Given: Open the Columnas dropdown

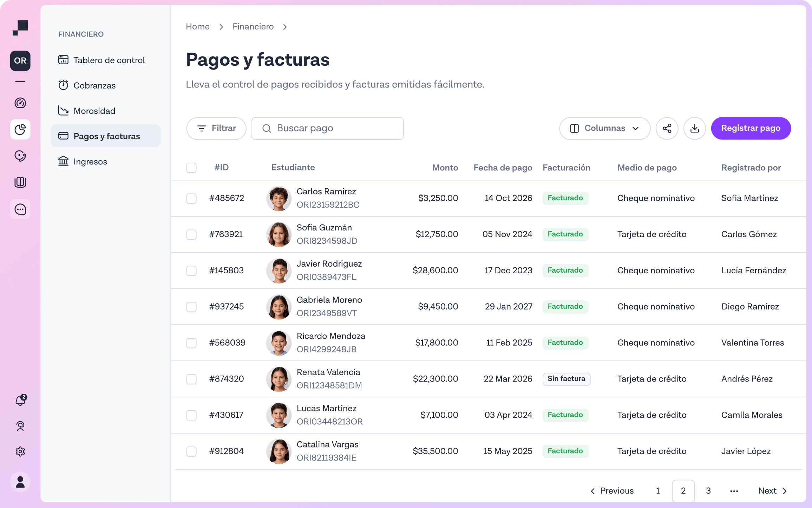Looking at the screenshot, I should [x=604, y=128].
